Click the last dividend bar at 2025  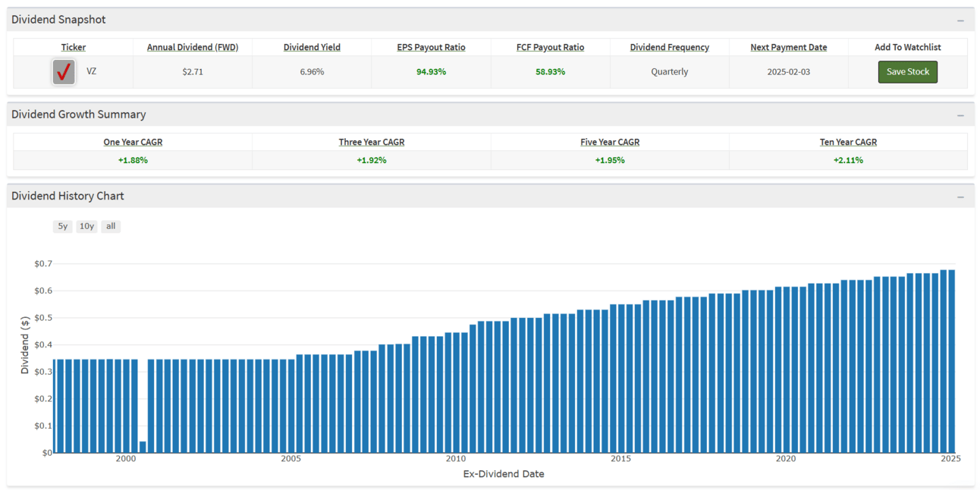click(951, 361)
